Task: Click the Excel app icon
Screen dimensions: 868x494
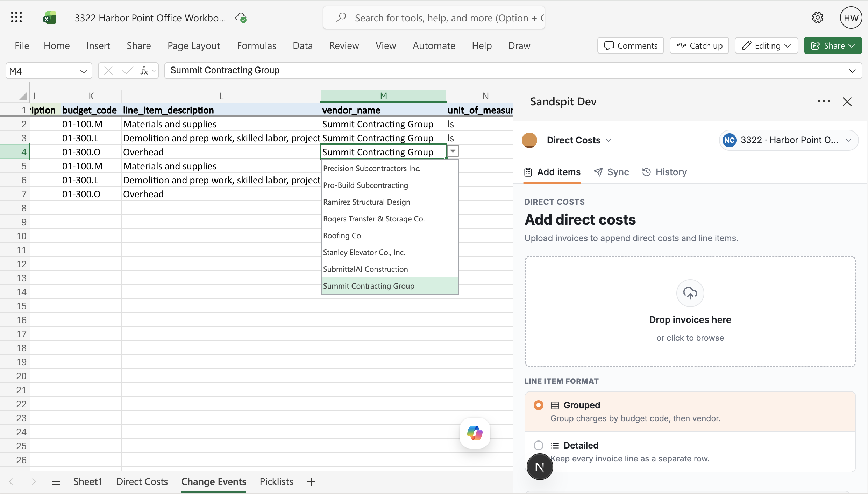Action: point(50,17)
